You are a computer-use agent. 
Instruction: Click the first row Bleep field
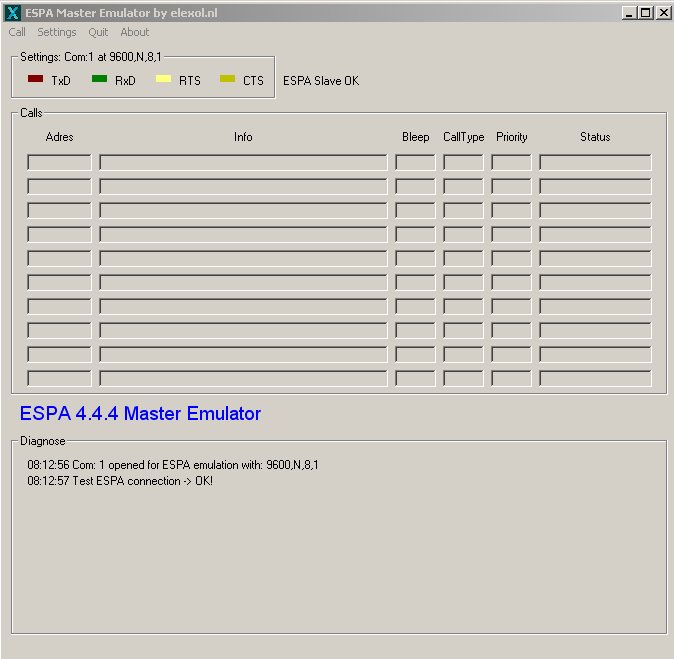point(415,162)
